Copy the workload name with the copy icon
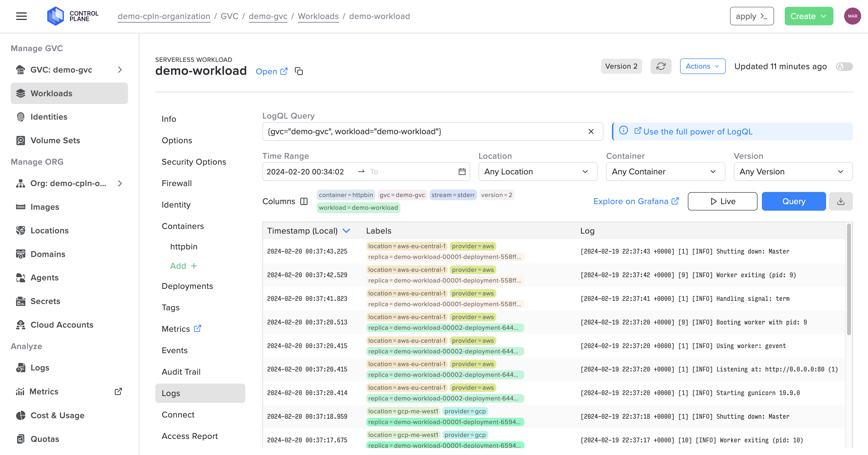Image resolution: width=868 pixels, height=455 pixels. [x=299, y=71]
